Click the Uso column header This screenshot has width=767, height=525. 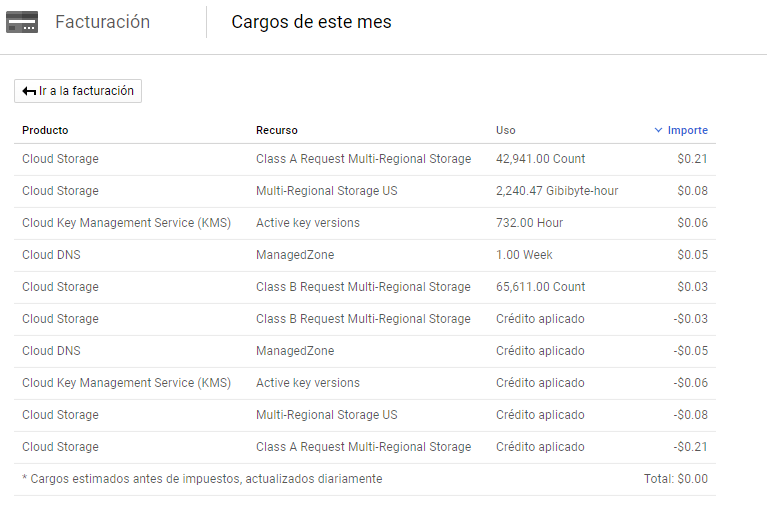[x=506, y=130]
